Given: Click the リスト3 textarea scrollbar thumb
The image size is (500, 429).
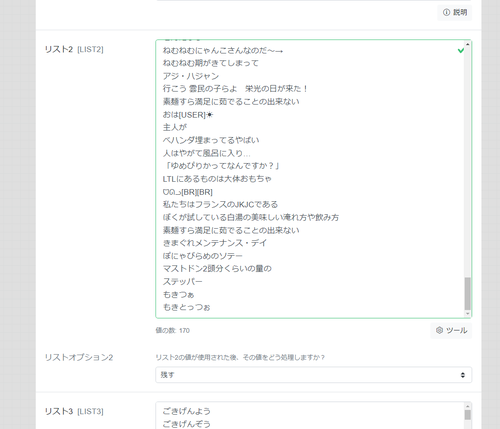Looking at the screenshot, I should pos(467,415).
